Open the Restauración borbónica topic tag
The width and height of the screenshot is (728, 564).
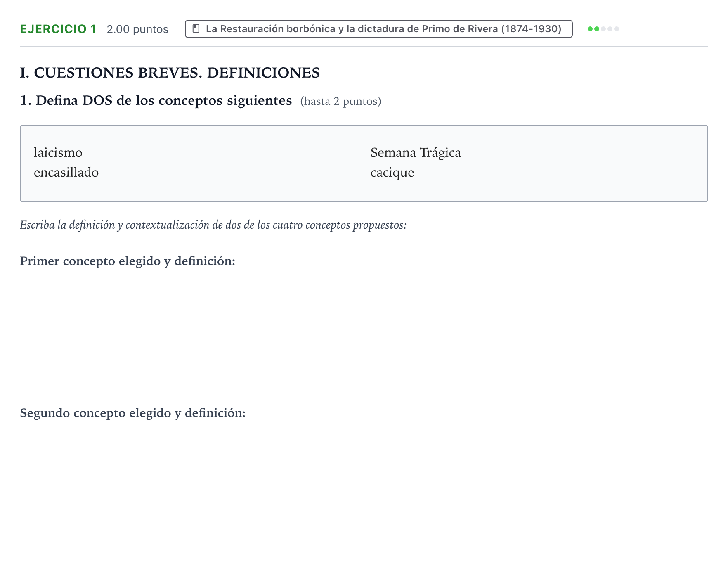pos(378,29)
